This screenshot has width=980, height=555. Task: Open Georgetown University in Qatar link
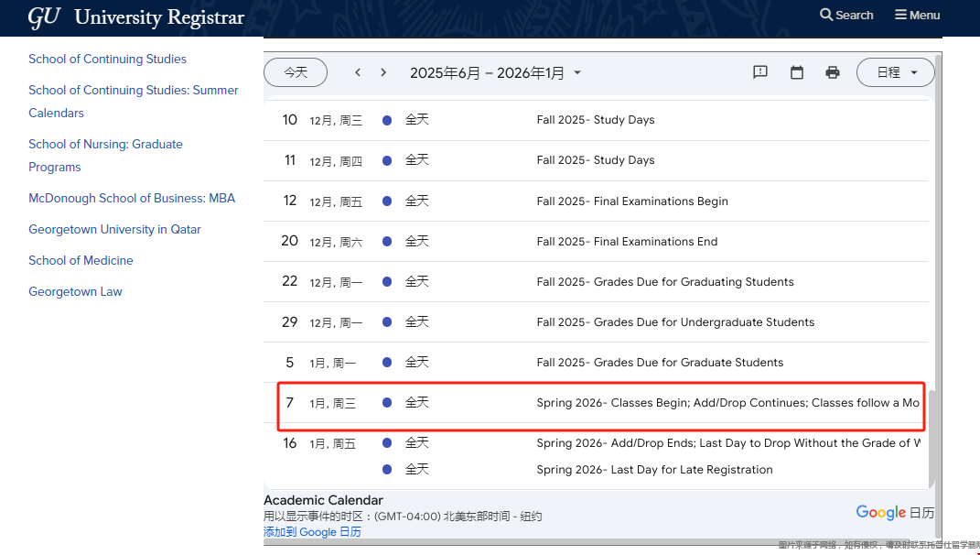[x=114, y=229]
